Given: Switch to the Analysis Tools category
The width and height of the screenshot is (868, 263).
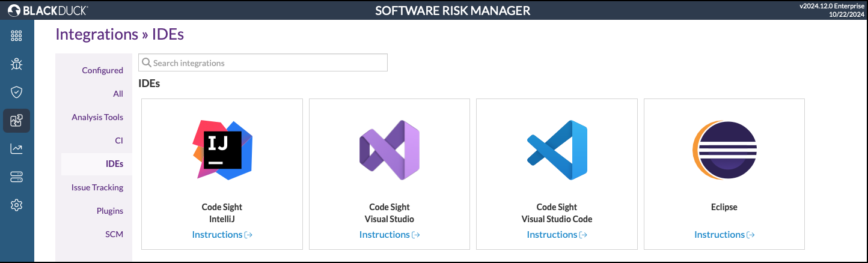Looking at the screenshot, I should tap(97, 117).
